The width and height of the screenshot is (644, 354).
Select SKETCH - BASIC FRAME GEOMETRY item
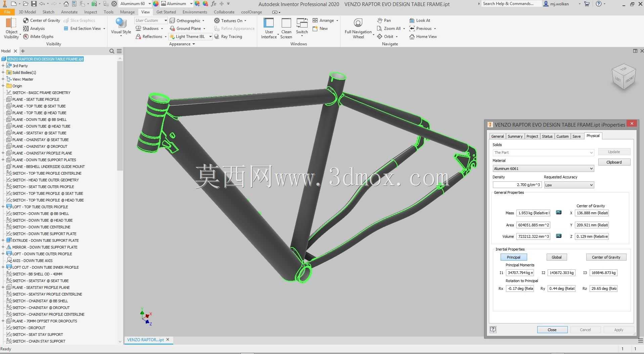41,93
